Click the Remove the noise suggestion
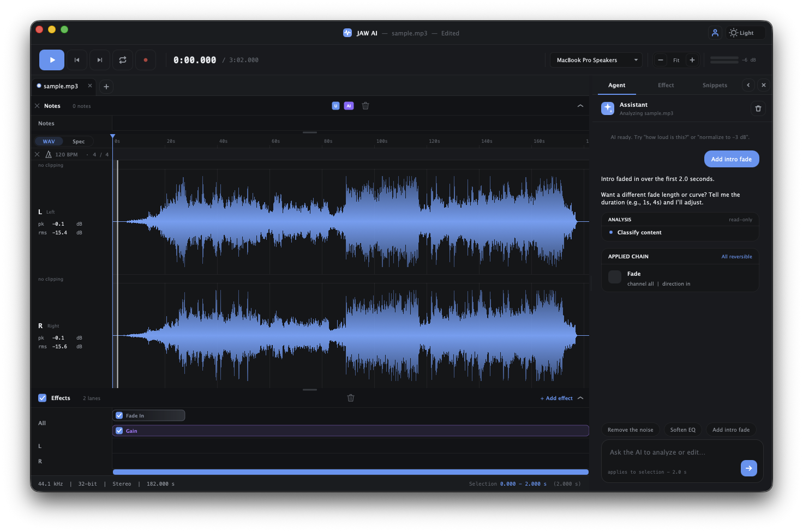Viewport: 803px width, 532px height. coord(631,430)
